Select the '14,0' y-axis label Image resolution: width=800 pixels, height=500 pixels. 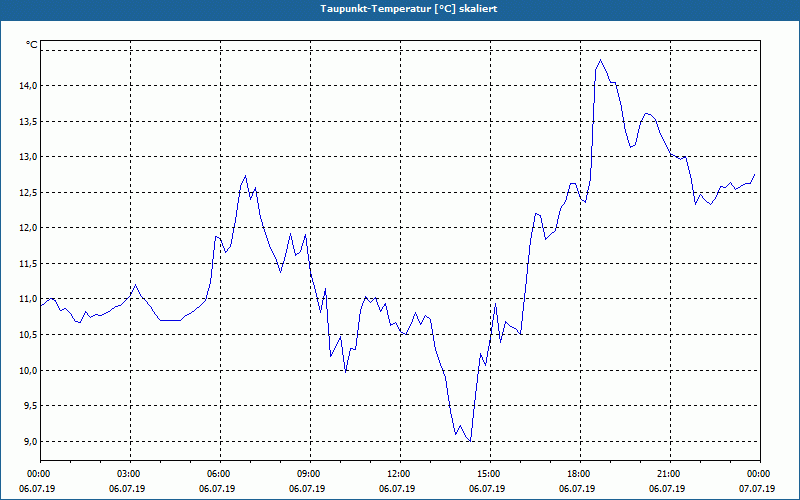pos(29,86)
